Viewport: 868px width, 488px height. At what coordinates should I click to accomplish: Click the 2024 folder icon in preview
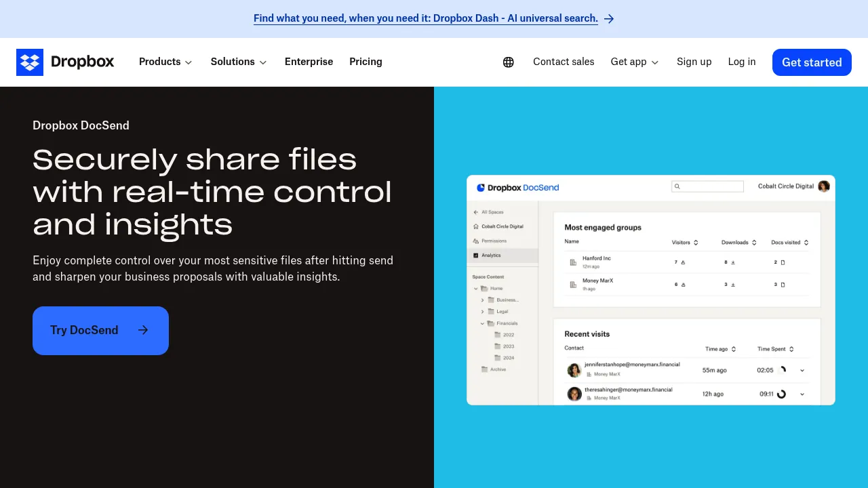click(x=498, y=358)
